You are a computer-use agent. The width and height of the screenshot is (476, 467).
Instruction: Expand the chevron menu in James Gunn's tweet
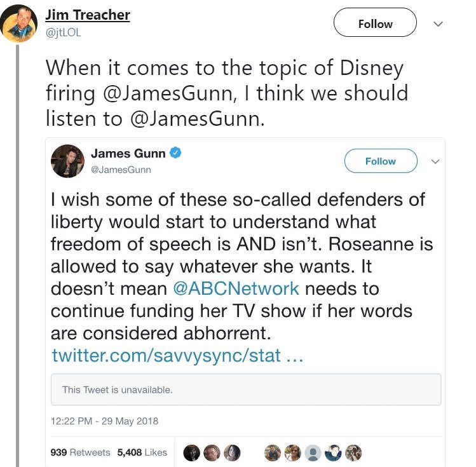pos(435,161)
